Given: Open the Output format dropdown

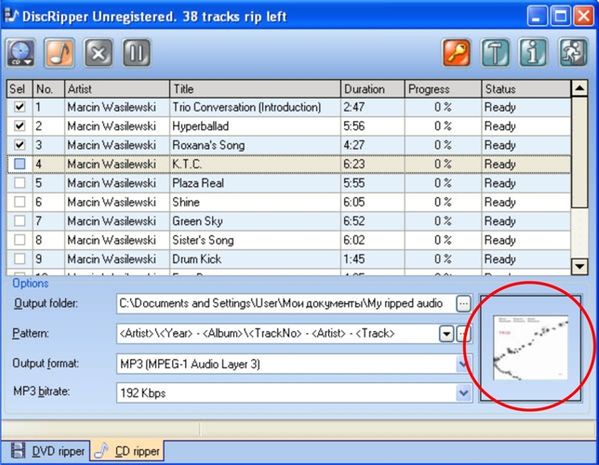Looking at the screenshot, I should (463, 364).
